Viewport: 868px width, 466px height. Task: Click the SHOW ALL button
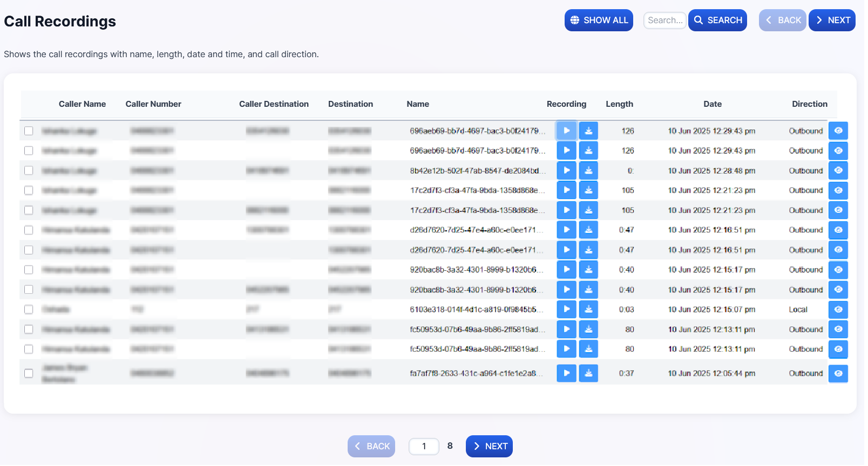coord(599,20)
